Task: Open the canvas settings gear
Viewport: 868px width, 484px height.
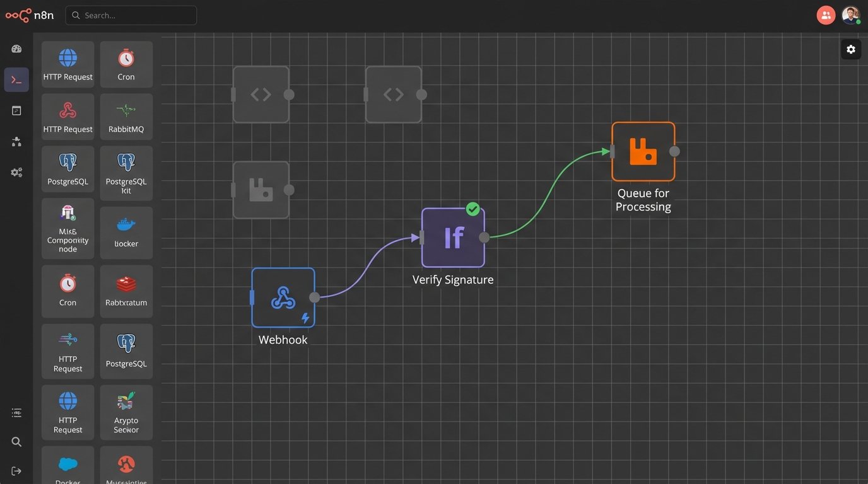Action: (851, 49)
